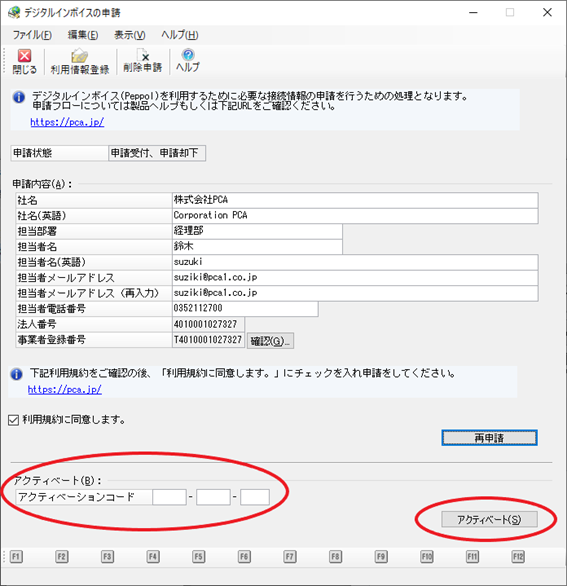The image size is (567, 586).
Task: Open the blue ヘルプ question-mark icon
Action: tap(188, 55)
